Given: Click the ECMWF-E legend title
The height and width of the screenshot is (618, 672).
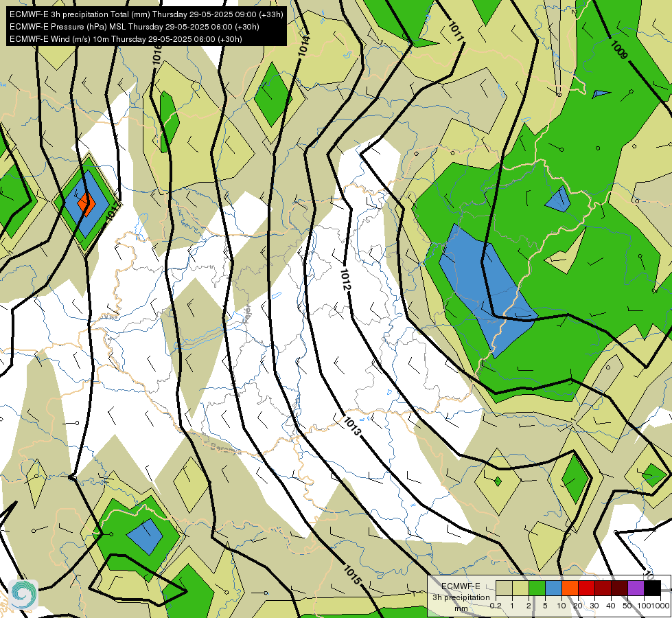Looking at the screenshot, I should coord(461,586).
